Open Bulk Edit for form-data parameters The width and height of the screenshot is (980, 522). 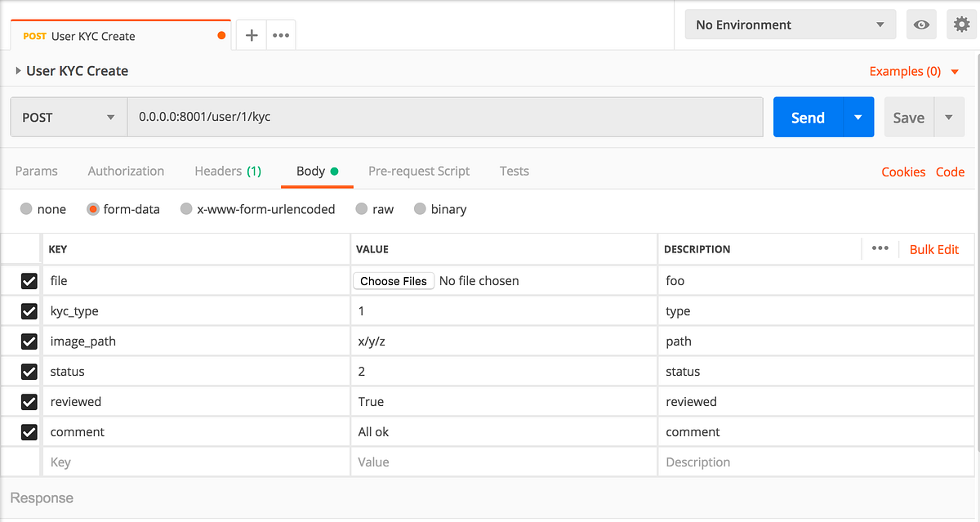point(933,249)
